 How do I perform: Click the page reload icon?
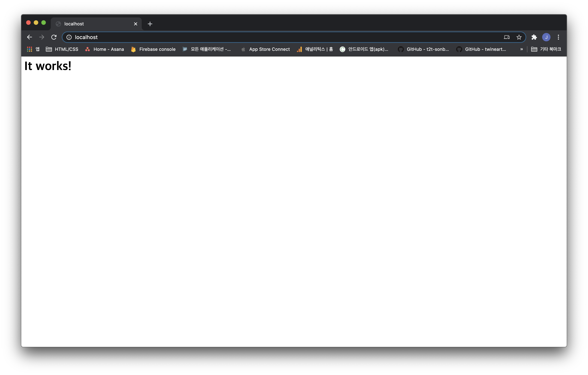[54, 37]
